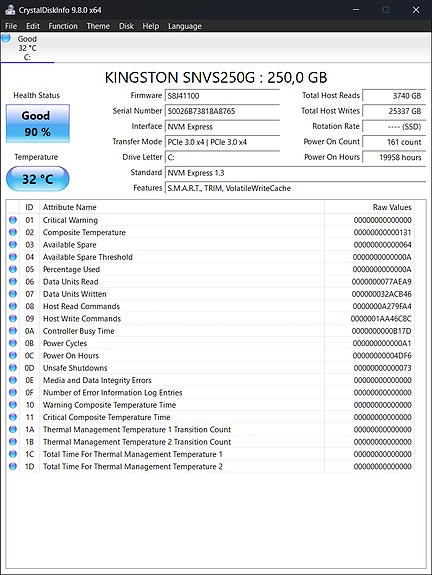This screenshot has height=575, width=432.
Task: Click the status dot for Unsafe Shutdowns
Action: click(x=13, y=367)
